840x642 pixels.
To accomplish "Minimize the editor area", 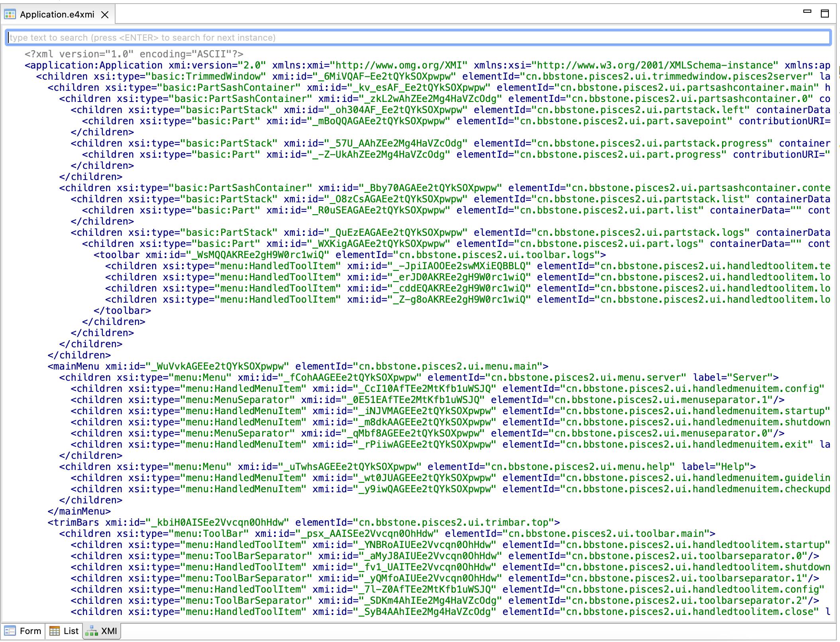I will tap(807, 12).
